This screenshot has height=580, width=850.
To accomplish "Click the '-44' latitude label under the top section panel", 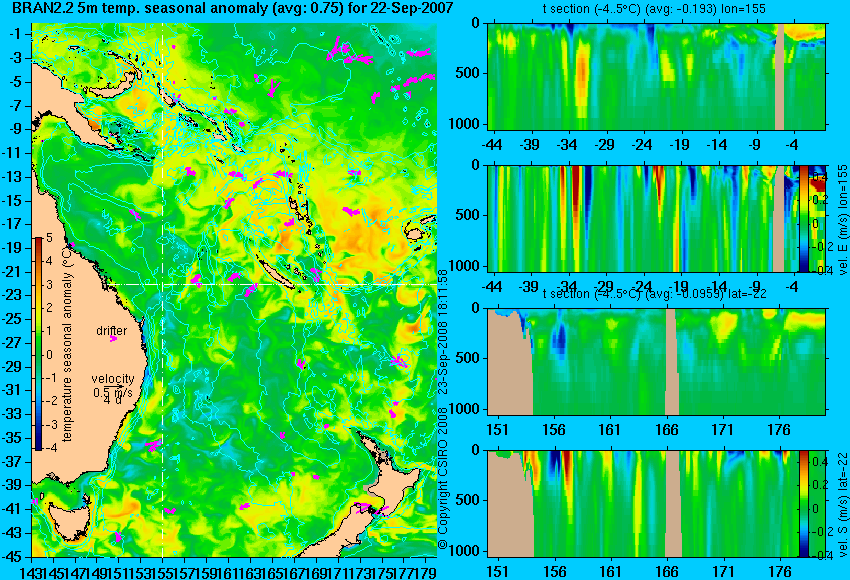I will [x=492, y=145].
